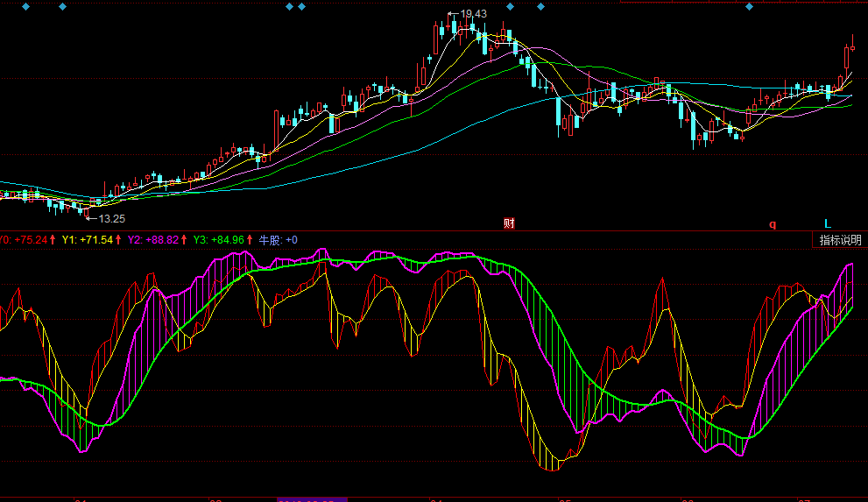Click the 07 month tick on the time axis
Viewport: 868px width, 502px height.
[x=803, y=499]
